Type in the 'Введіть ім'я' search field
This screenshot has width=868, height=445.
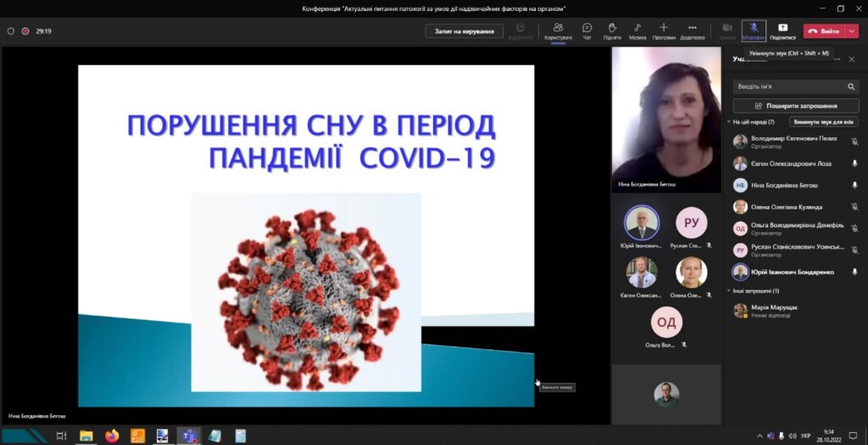[788, 86]
